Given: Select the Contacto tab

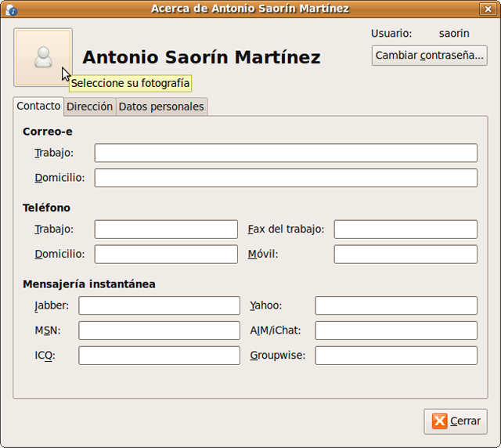Looking at the screenshot, I should (x=38, y=106).
